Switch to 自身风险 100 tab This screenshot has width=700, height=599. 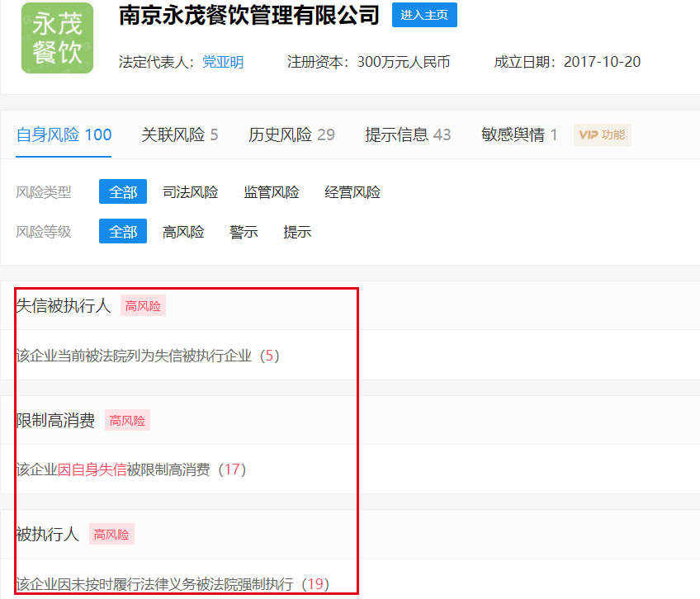pyautogui.click(x=64, y=134)
